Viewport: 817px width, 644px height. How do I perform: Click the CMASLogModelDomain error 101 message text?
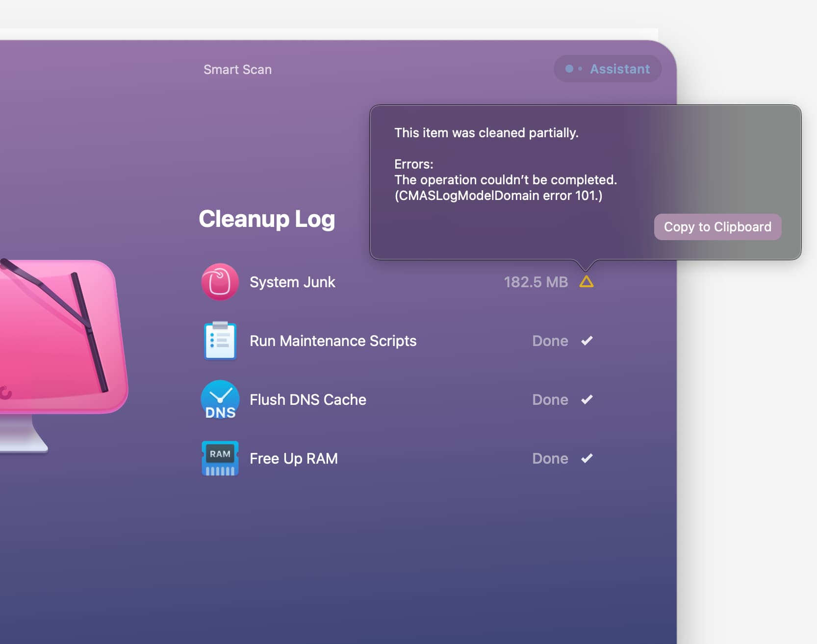pos(498,196)
